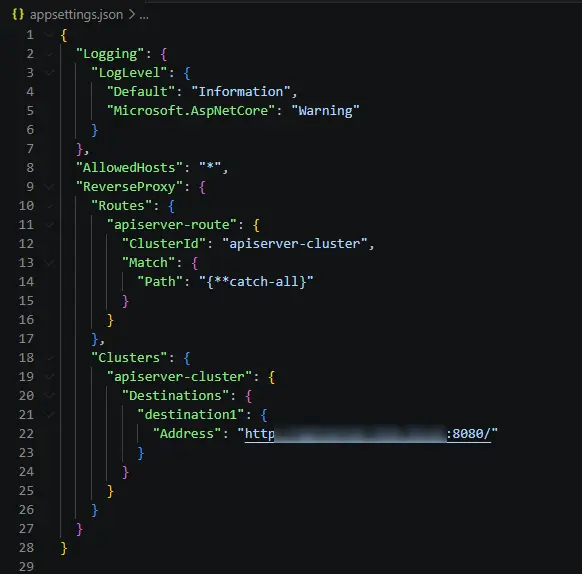The image size is (582, 574).
Task: Fold the destination1 object on line 21
Action: [49, 415]
